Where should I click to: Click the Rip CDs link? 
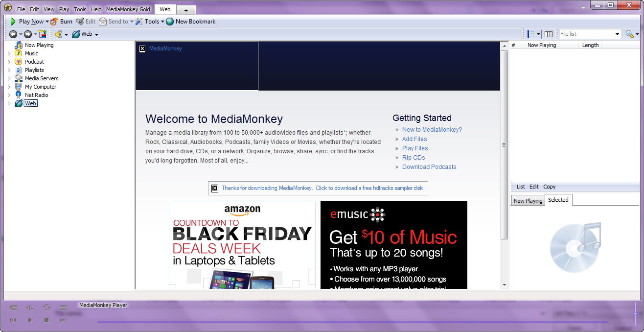coord(414,157)
